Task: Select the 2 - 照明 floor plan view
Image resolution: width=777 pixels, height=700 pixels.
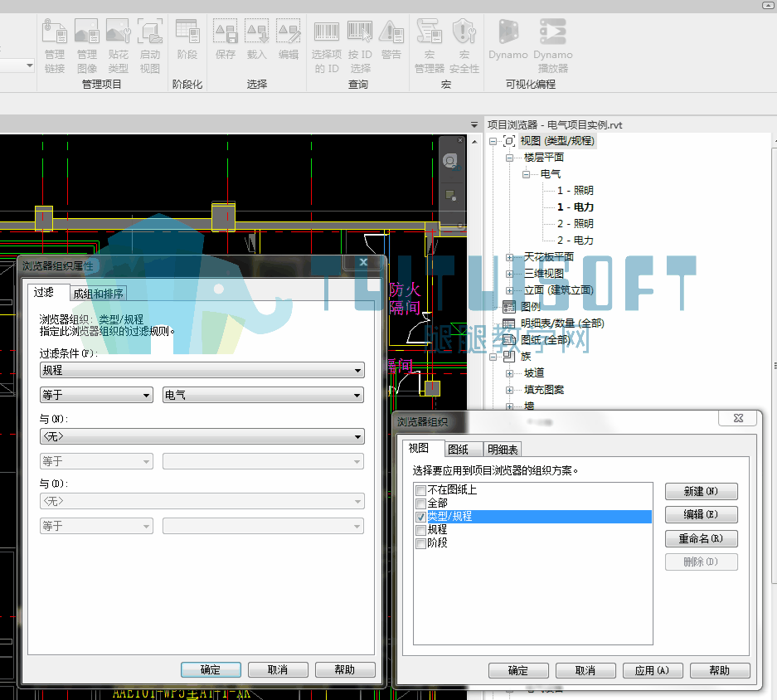Action: [575, 224]
